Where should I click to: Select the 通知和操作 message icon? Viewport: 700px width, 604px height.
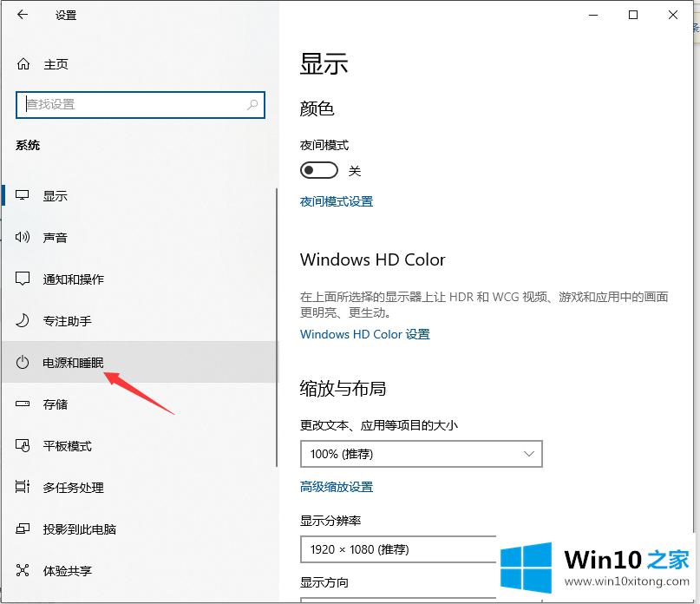point(23,279)
